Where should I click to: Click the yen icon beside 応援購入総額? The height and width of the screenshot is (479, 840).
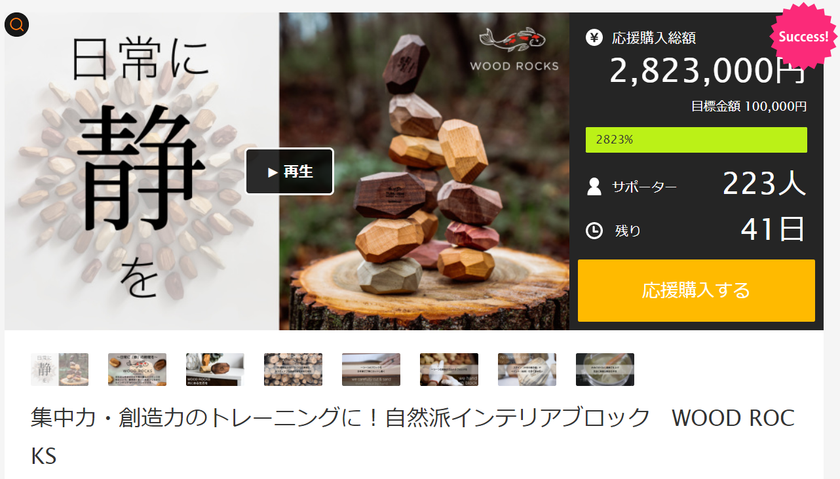tap(594, 38)
